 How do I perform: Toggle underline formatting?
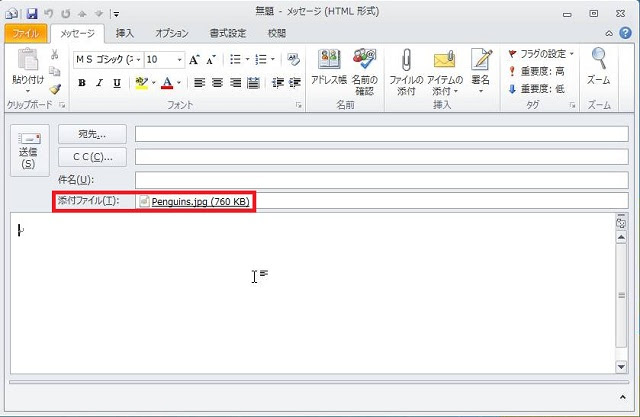[117, 83]
